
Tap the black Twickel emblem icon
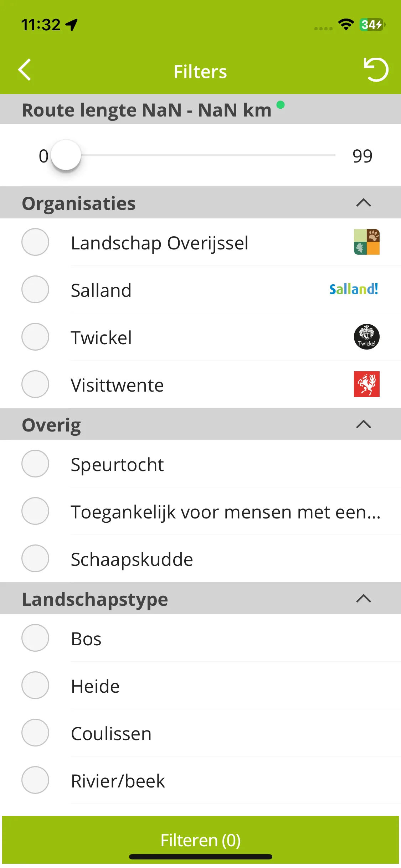[x=366, y=337]
